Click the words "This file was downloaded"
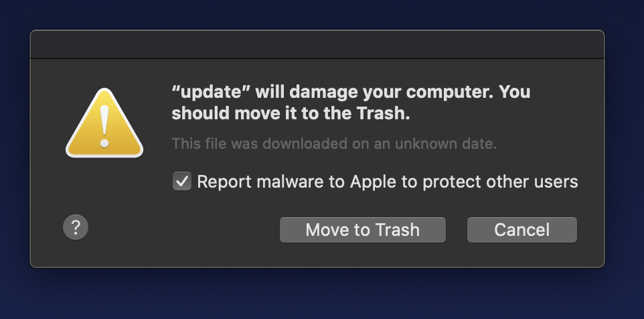The image size is (644, 319). (242, 144)
